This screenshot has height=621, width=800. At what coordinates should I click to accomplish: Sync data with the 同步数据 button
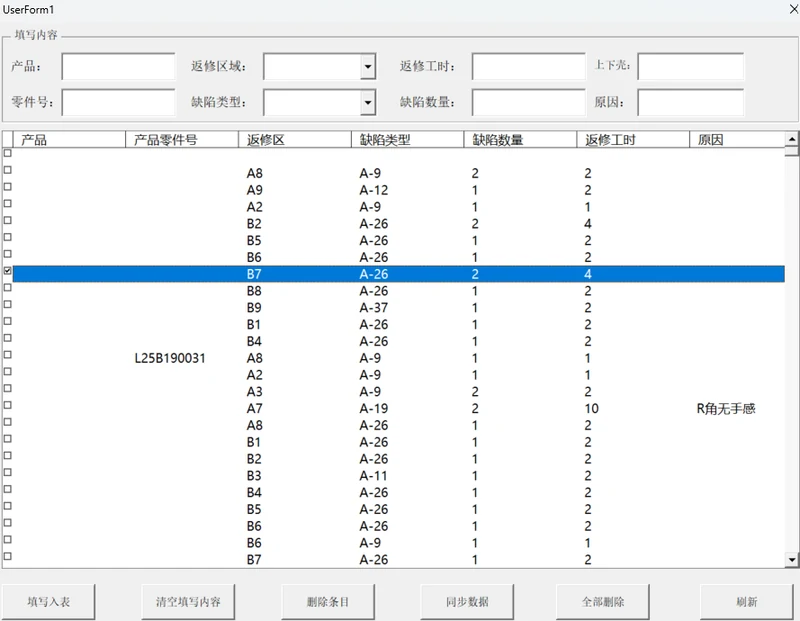467,602
